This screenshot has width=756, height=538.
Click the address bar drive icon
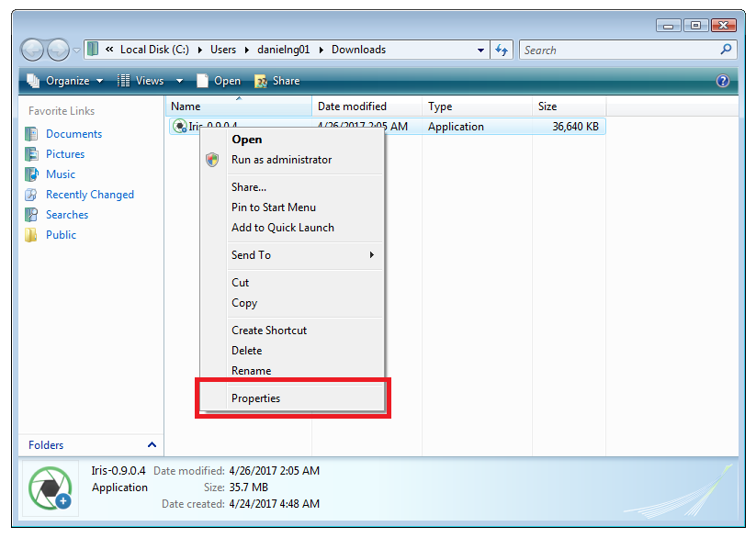click(x=93, y=50)
